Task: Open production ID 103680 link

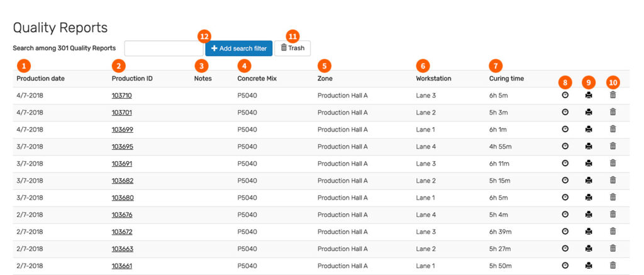Action: tap(123, 198)
